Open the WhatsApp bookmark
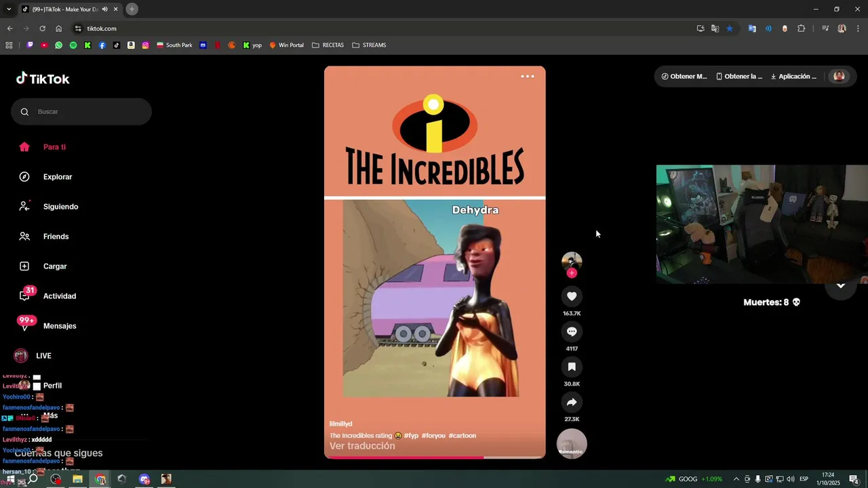This screenshot has width=868, height=488. tap(59, 45)
